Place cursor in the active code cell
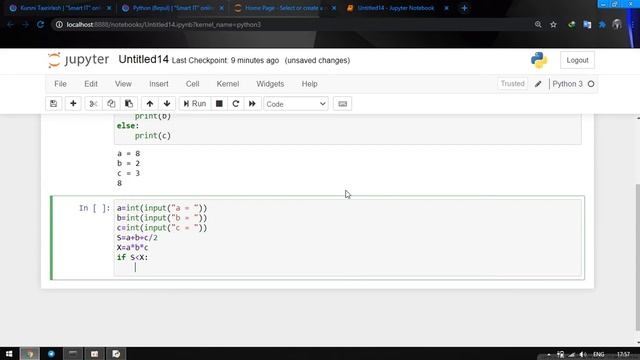Viewport: 640px width, 360px height. click(347, 238)
